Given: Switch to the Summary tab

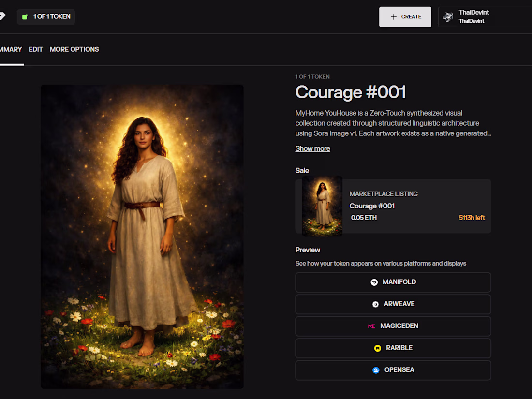Looking at the screenshot, I should coord(11,49).
